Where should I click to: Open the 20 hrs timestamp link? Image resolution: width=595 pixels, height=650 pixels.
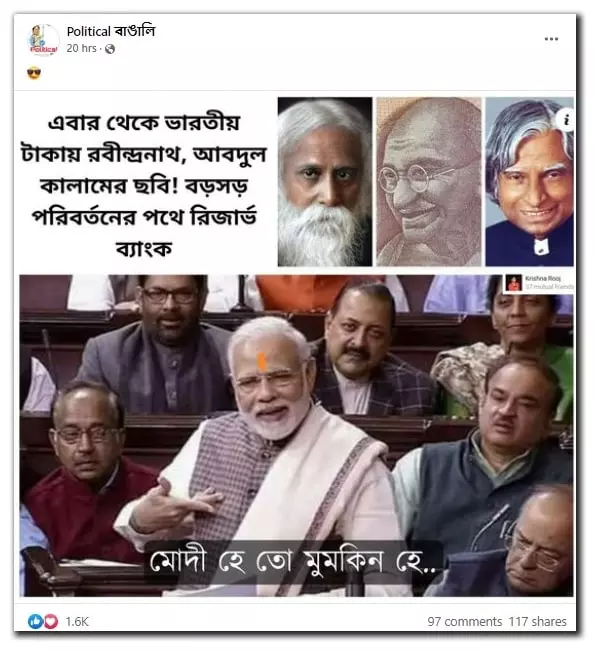tap(81, 49)
